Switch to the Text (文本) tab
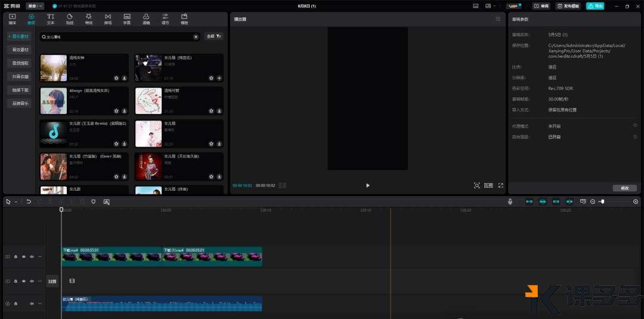This screenshot has height=319, width=644. tap(51, 19)
